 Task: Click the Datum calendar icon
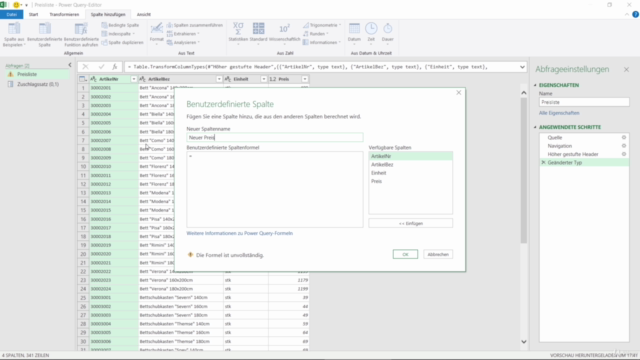tap(354, 29)
